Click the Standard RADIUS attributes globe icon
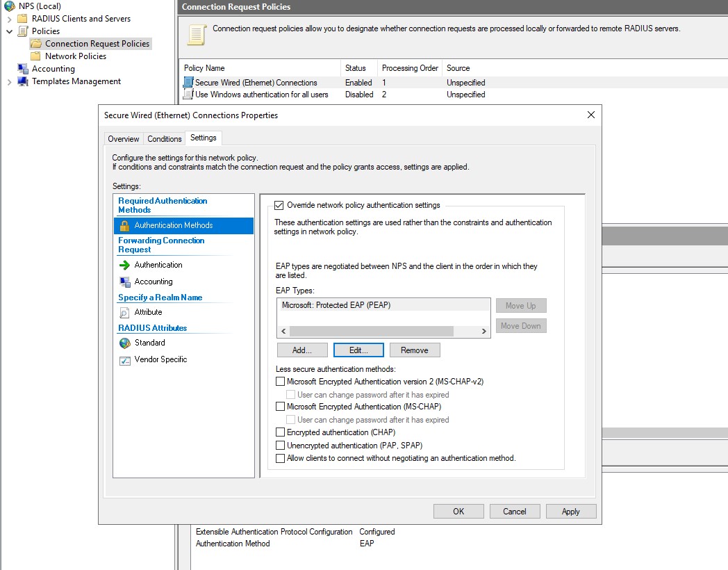The image size is (728, 570). [124, 343]
